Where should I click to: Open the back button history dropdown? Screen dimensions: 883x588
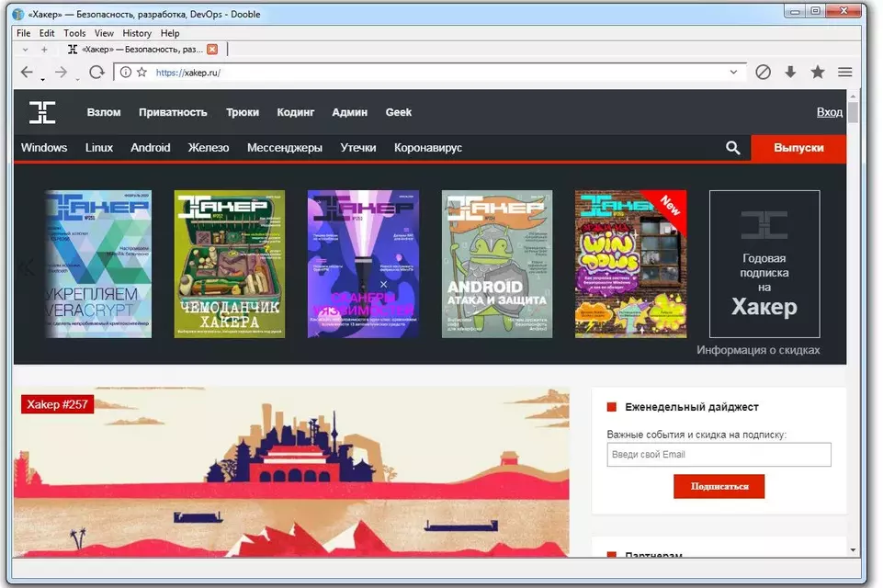tap(43, 80)
